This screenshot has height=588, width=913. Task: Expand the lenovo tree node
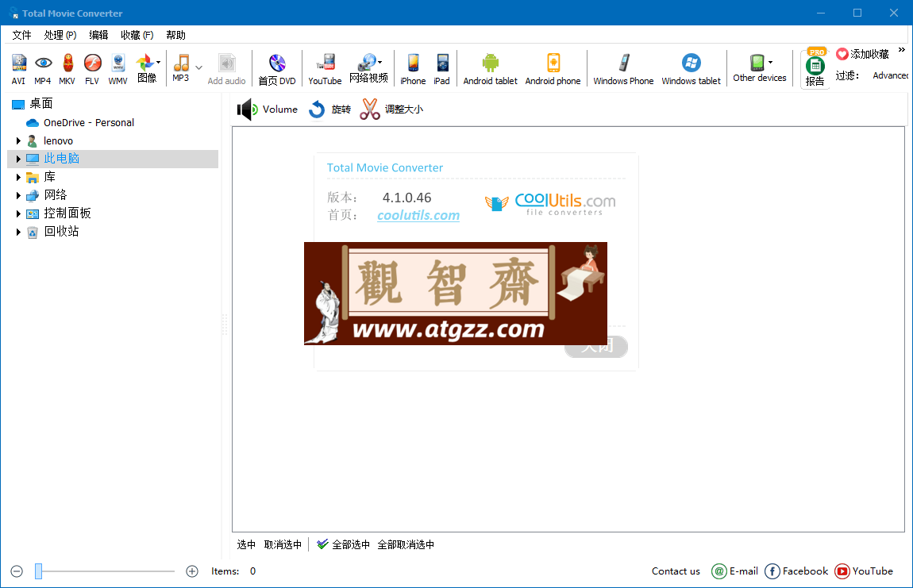coord(18,141)
